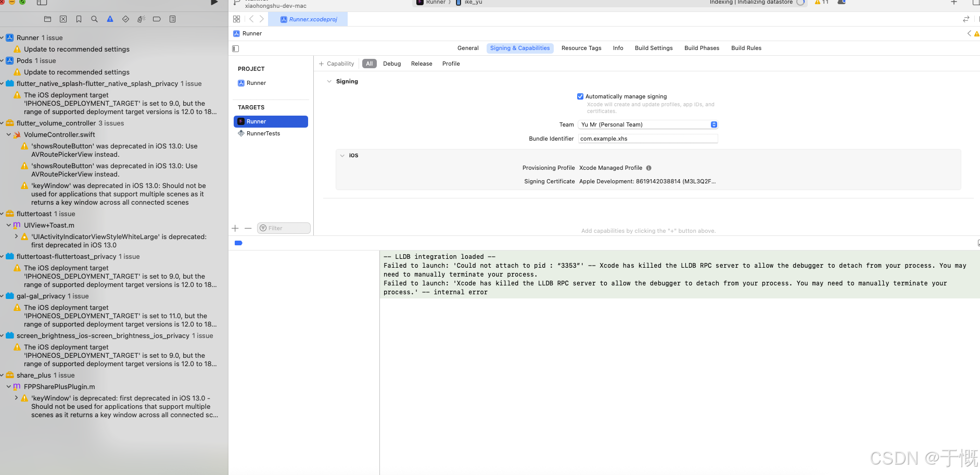The width and height of the screenshot is (980, 475).
Task: Open the Bookmark navigator icon
Action: point(79,19)
